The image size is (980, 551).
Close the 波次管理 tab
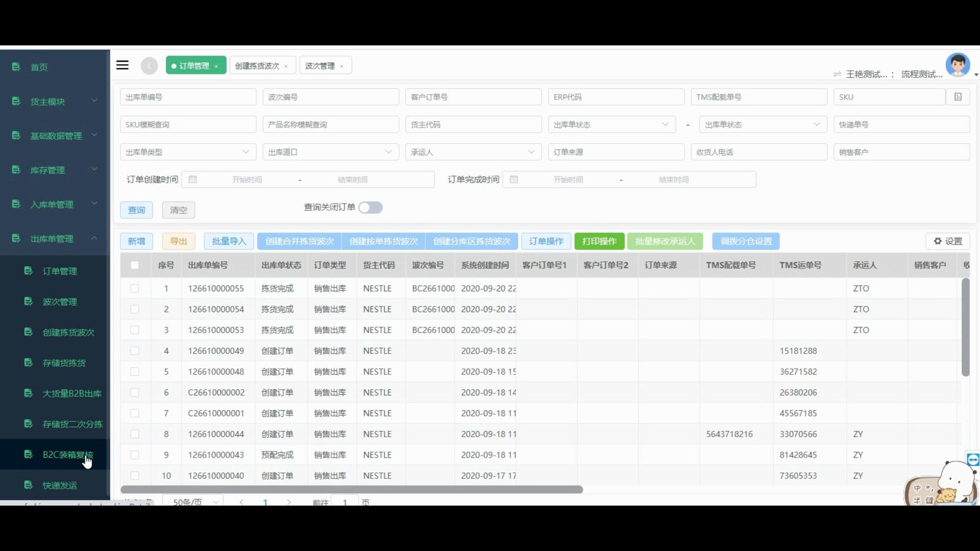pos(342,66)
